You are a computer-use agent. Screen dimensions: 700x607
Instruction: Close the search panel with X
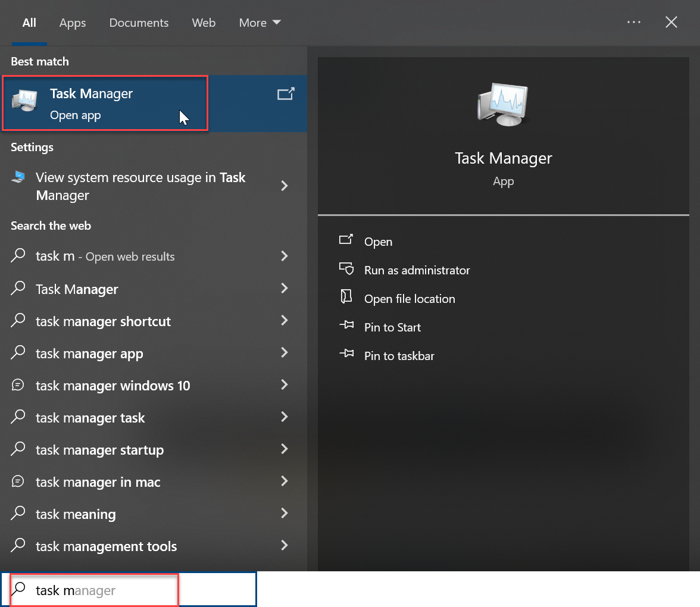(671, 22)
